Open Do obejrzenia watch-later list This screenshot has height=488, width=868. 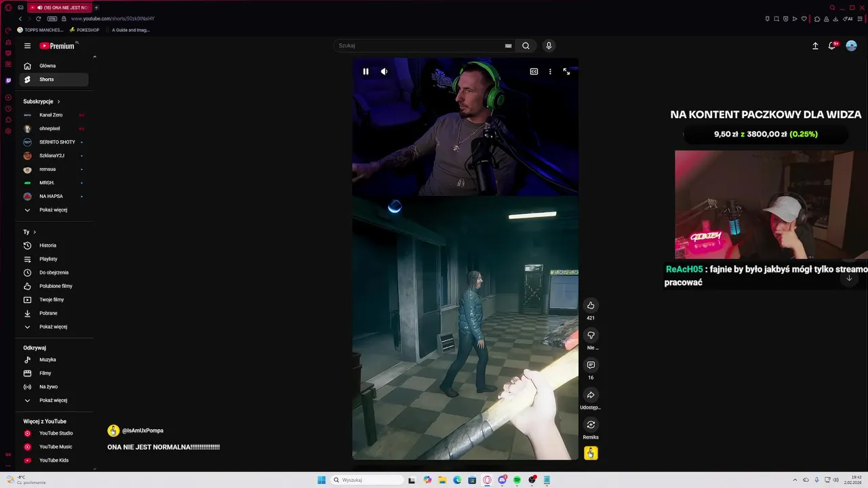54,272
